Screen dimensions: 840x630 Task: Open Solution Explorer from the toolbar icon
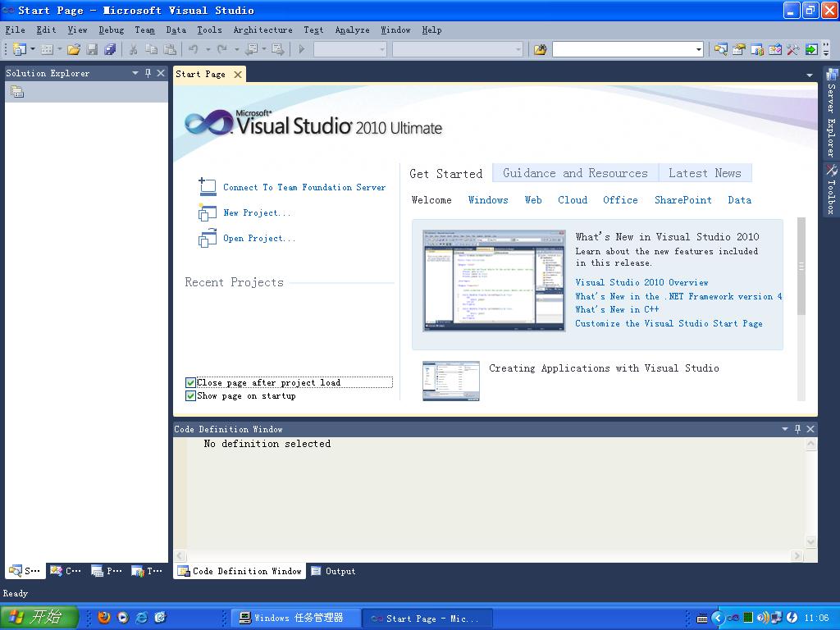pyautogui.click(x=721, y=49)
